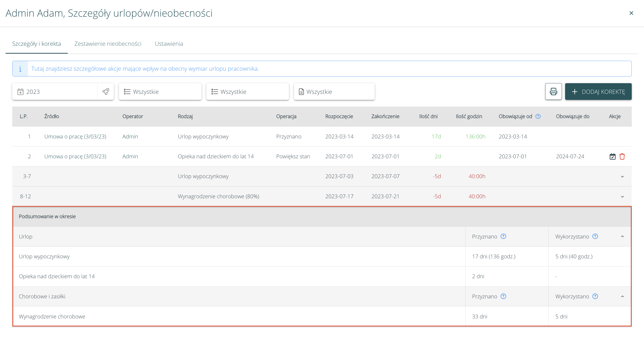
Task: Click the rocket icon beside 2023
Action: [x=106, y=92]
